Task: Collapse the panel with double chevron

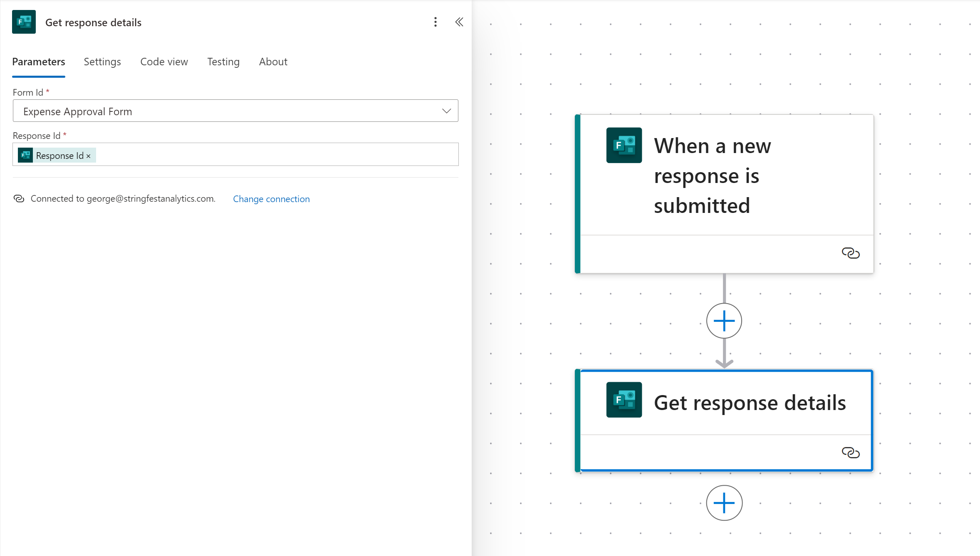Action: tap(459, 22)
